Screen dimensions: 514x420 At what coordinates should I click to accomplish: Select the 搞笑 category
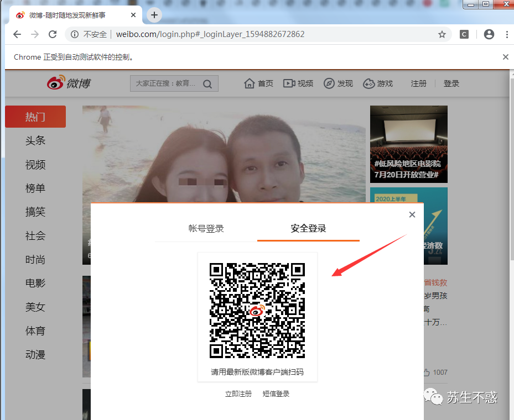[35, 212]
